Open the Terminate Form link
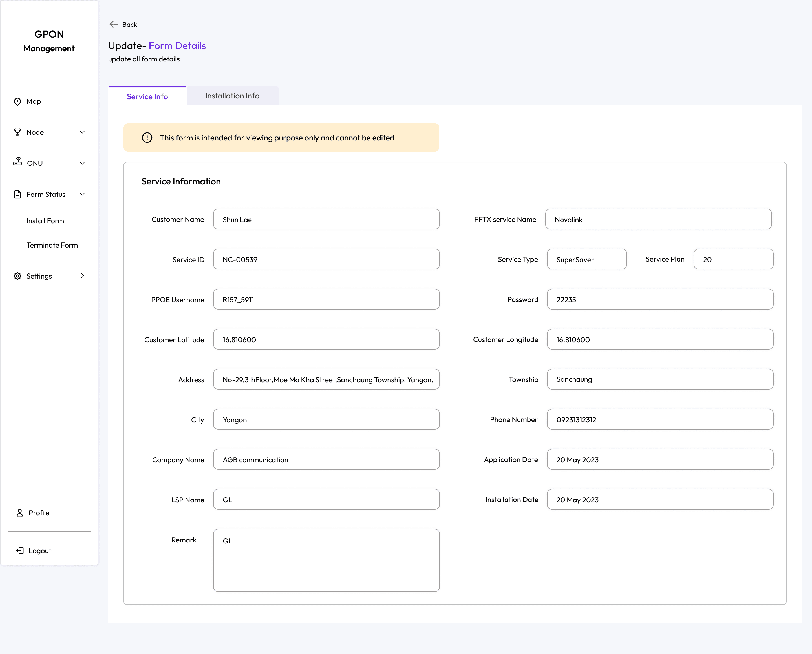This screenshot has width=812, height=654. click(x=52, y=245)
